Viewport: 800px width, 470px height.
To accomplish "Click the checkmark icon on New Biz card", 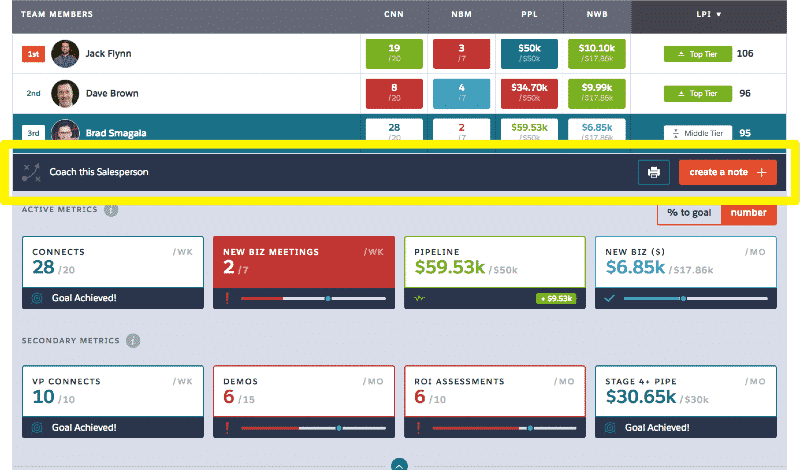I will tap(609, 299).
